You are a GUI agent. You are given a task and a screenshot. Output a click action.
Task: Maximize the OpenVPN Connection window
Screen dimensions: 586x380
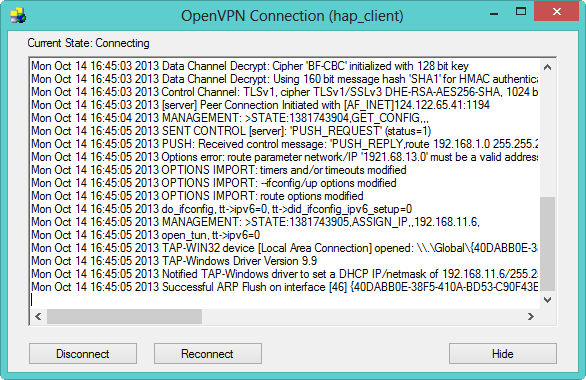pyautogui.click(x=521, y=12)
